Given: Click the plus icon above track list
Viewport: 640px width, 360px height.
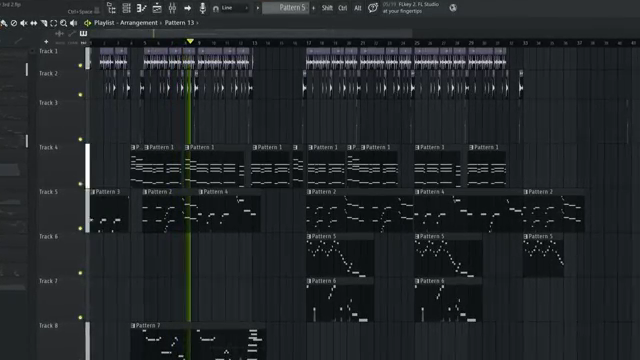Looking at the screenshot, I should [x=46, y=42].
